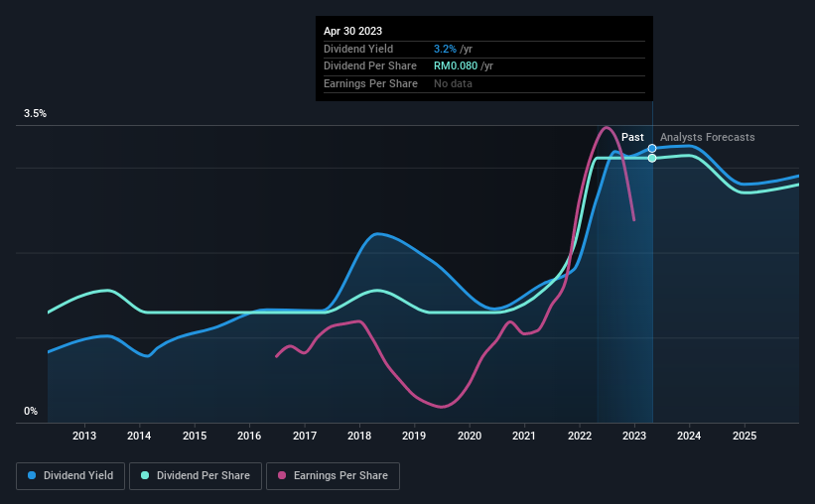Click the 3.2% dividend yield value in tooltip
The width and height of the screenshot is (815, 504).
pyautogui.click(x=445, y=49)
